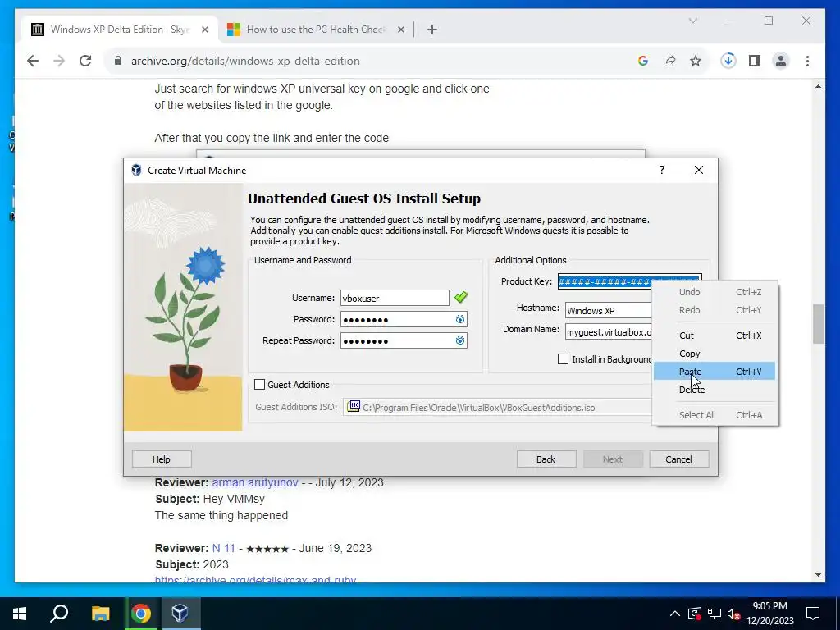This screenshot has width=840, height=630.
Task: Close the Create Virtual Machine dialog
Action: click(x=699, y=170)
